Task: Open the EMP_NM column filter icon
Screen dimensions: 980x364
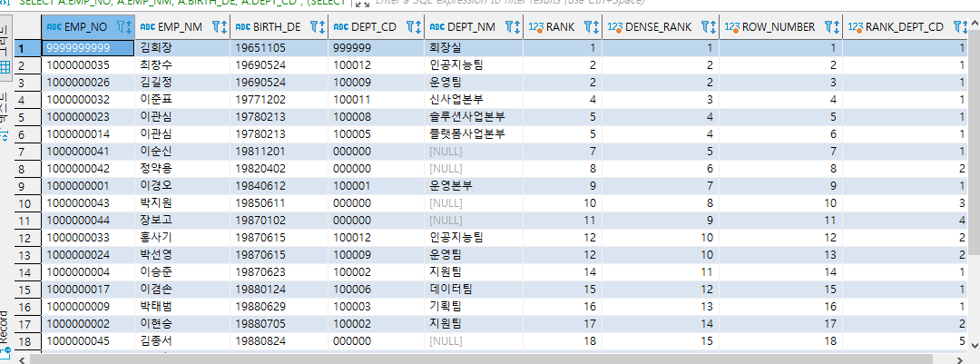Action: click(x=217, y=27)
